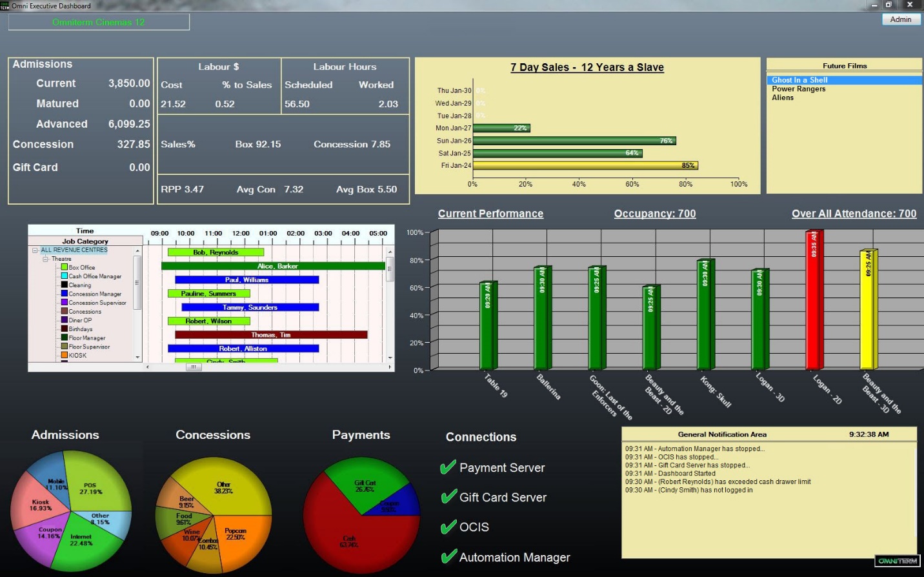The width and height of the screenshot is (924, 577).
Task: Click the schedule's horizontal scrollbar thumb
Action: (194, 367)
